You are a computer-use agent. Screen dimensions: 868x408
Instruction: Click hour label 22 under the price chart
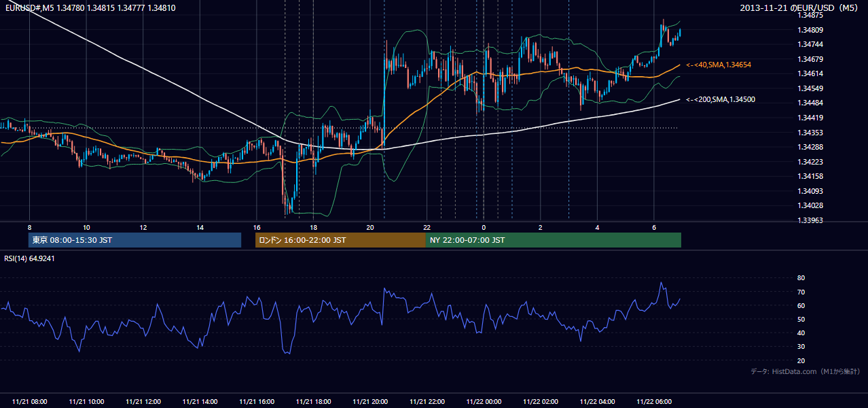point(427,227)
